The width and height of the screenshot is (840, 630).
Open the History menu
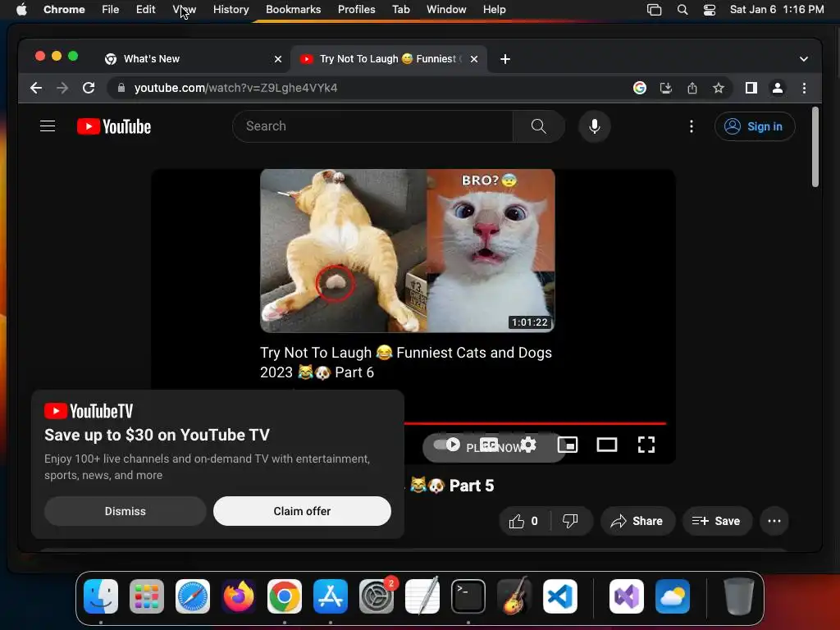pos(231,10)
